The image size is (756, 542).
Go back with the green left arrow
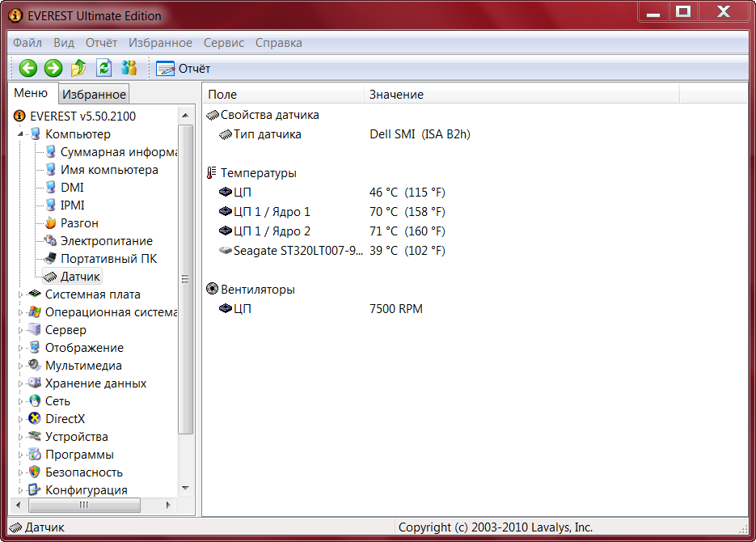click(28, 69)
